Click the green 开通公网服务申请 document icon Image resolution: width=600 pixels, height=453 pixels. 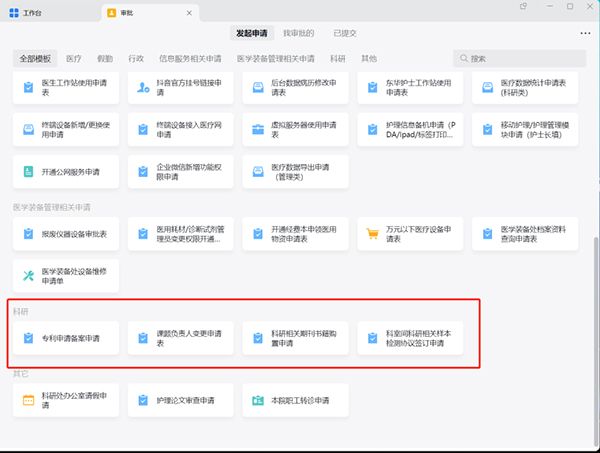[x=28, y=172]
